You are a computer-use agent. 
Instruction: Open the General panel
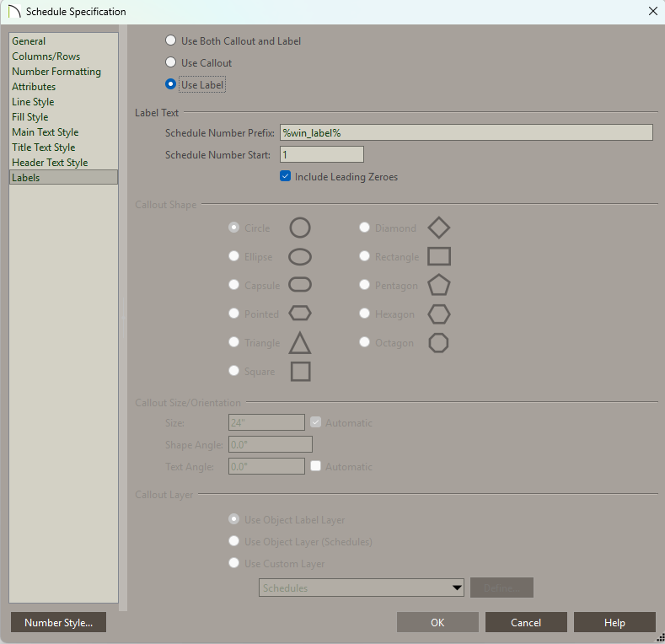click(x=29, y=41)
